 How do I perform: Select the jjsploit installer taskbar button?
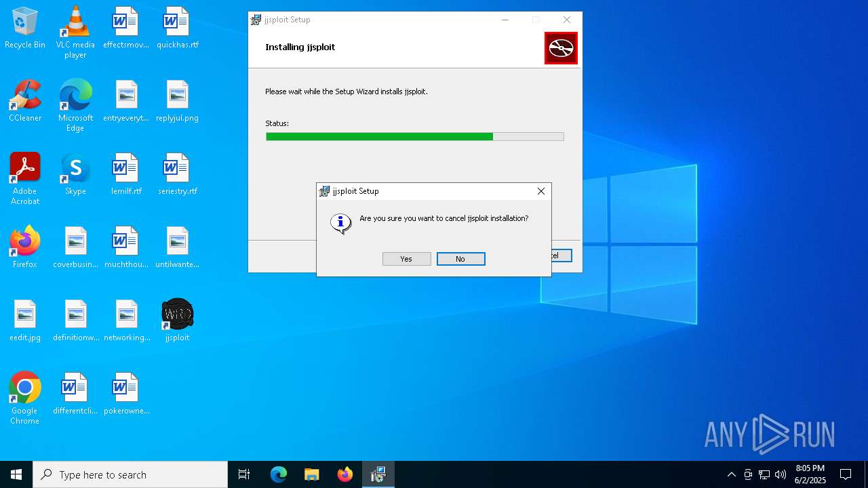[x=378, y=474]
